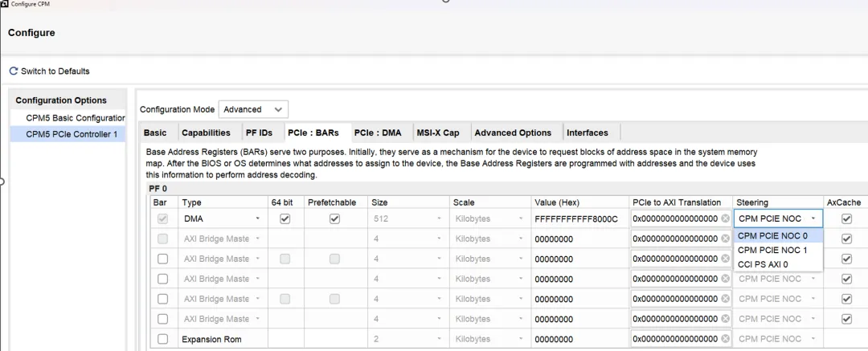
Task: Open the DMA Type dropdown
Action: pyautogui.click(x=222, y=218)
